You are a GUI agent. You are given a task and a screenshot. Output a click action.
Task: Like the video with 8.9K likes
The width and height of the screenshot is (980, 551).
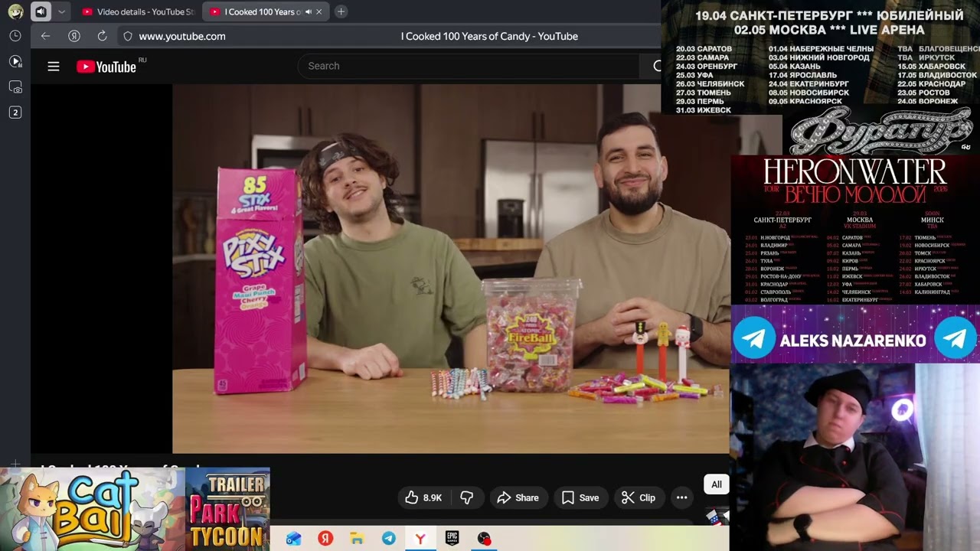click(423, 497)
